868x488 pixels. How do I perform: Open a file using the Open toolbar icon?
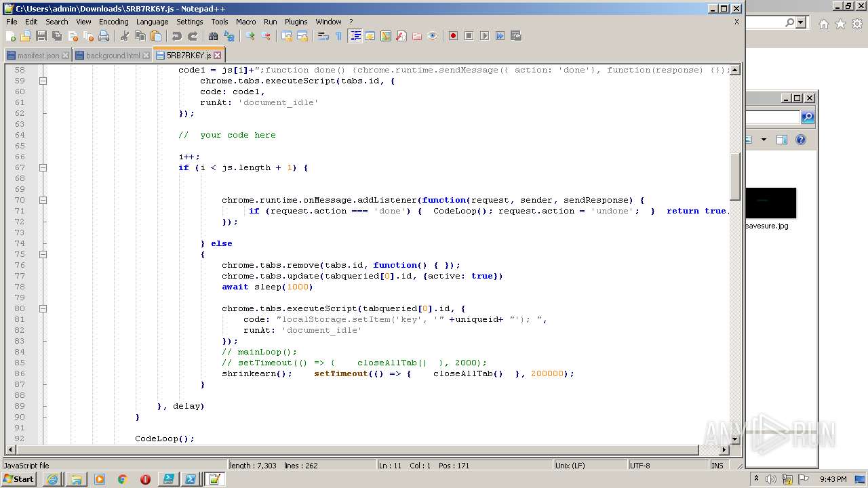[x=26, y=36]
